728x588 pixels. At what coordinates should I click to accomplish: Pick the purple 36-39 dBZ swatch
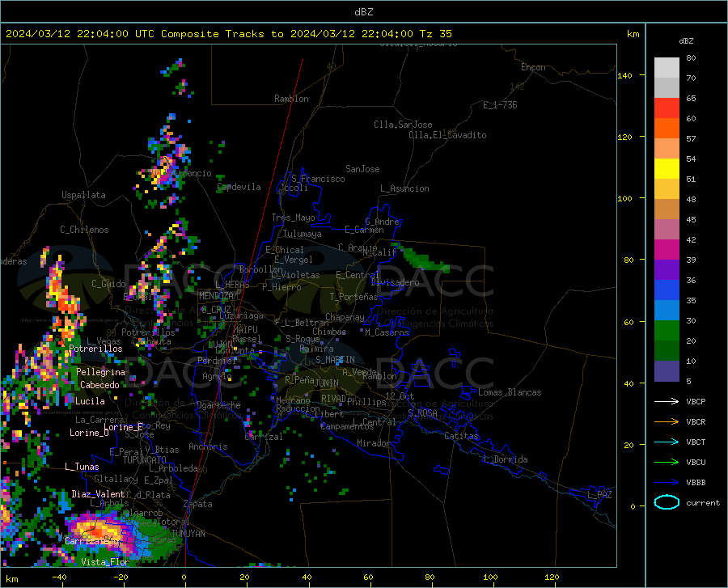click(x=667, y=270)
